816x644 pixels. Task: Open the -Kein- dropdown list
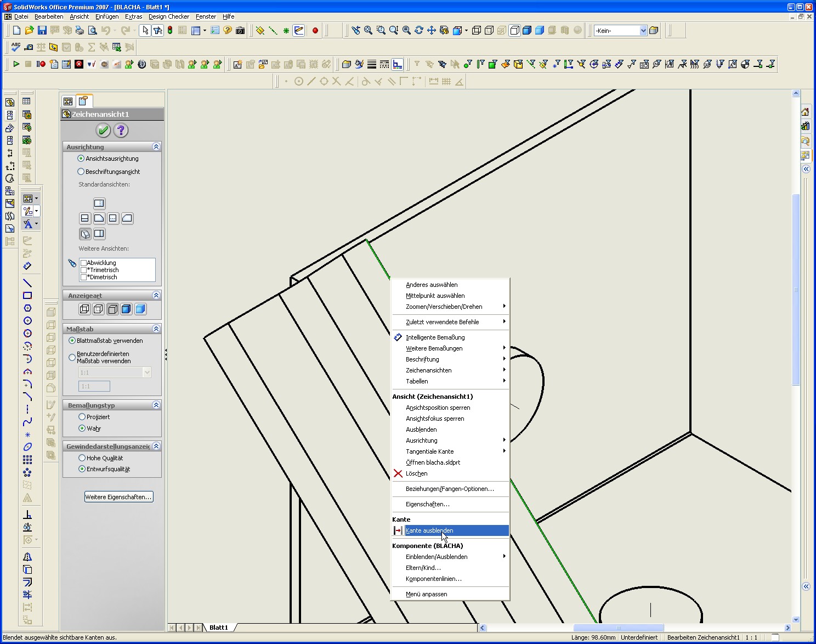[x=643, y=31]
